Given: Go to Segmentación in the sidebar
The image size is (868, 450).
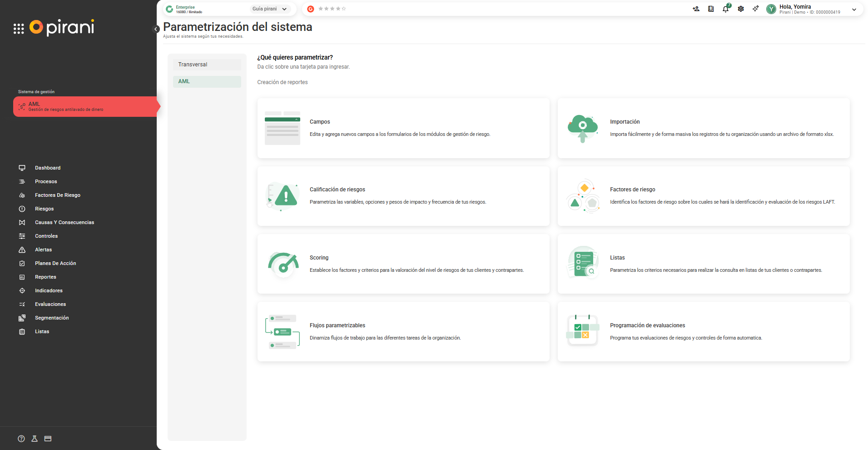Looking at the screenshot, I should click(52, 318).
